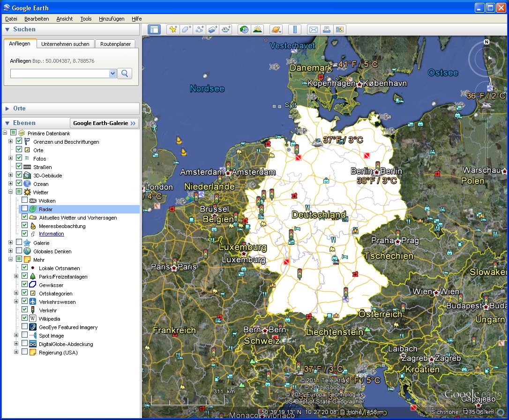
Task: Open the Tools menu
Action: (86, 19)
